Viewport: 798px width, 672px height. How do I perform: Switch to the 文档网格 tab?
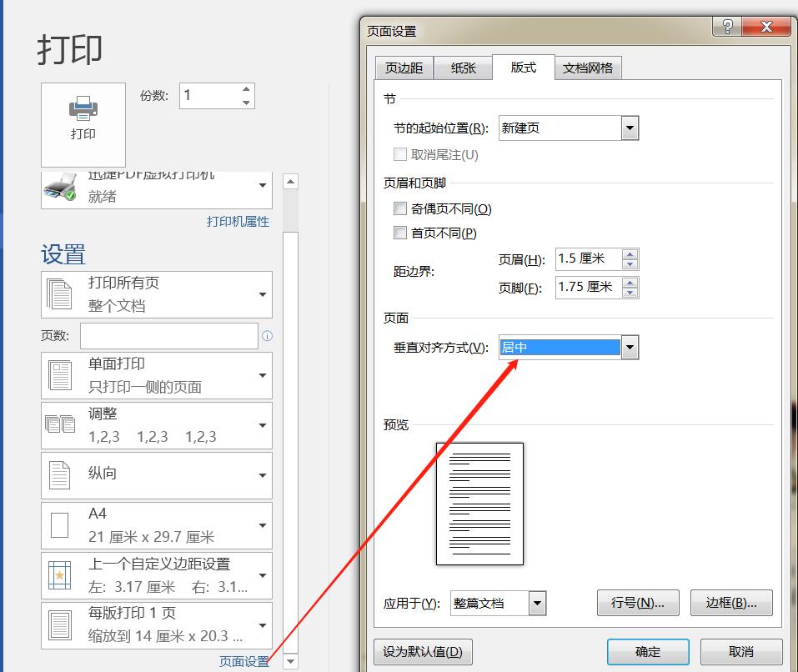[589, 68]
